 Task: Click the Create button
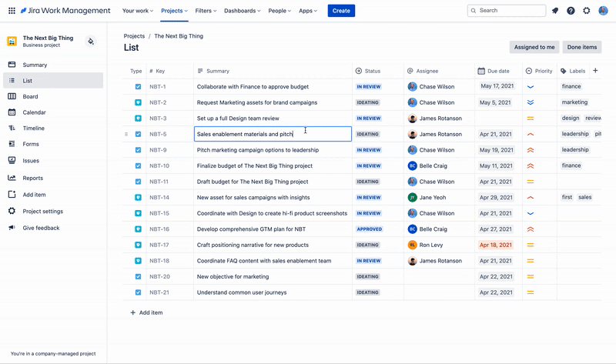pyautogui.click(x=341, y=11)
